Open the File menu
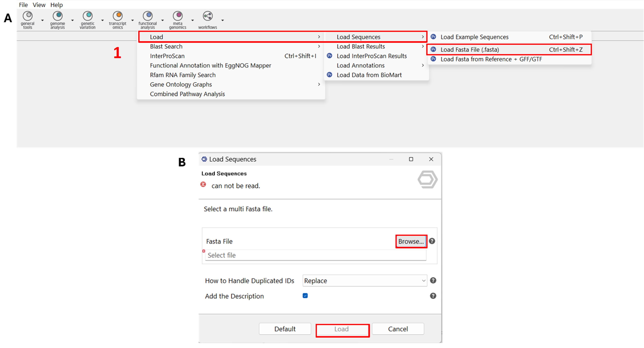This screenshot has height=348, width=644. point(23,5)
